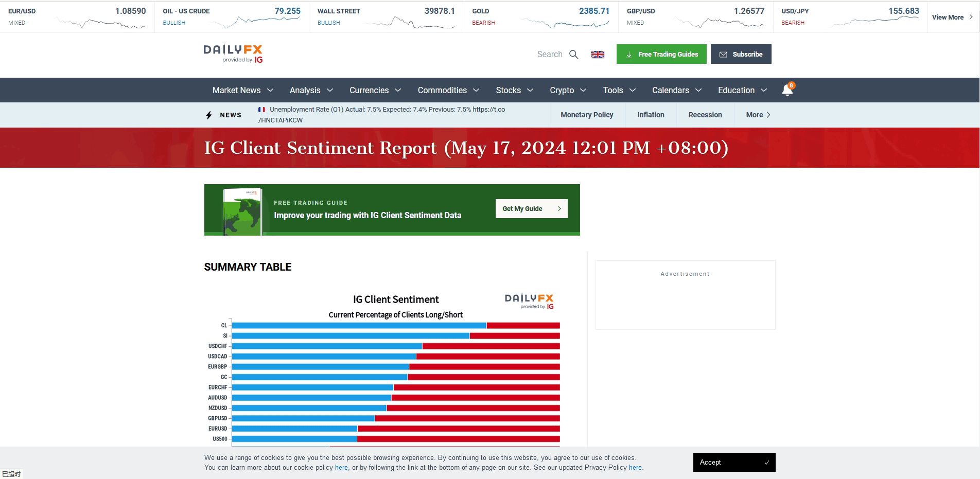Screen dimensions: 980x479
Task: Click the CL sentiment bar
Action: [396, 326]
